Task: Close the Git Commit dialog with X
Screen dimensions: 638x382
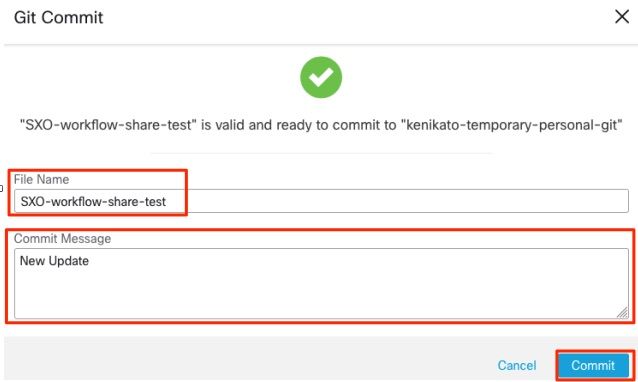Action: click(x=622, y=17)
